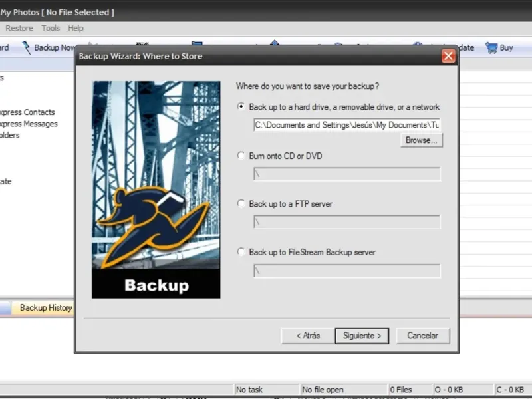Viewport: 532px width, 399px height.
Task: Click the Backup Now lightning icon
Action: 27,47
